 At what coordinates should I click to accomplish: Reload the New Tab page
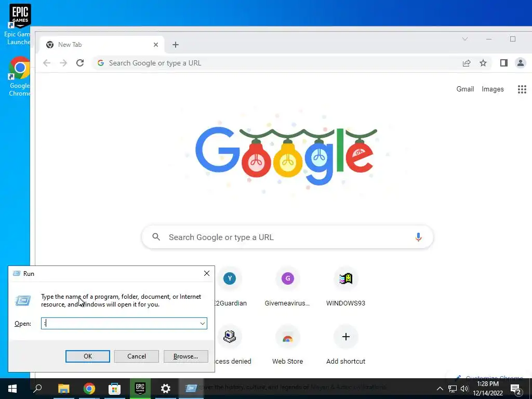[80, 63]
